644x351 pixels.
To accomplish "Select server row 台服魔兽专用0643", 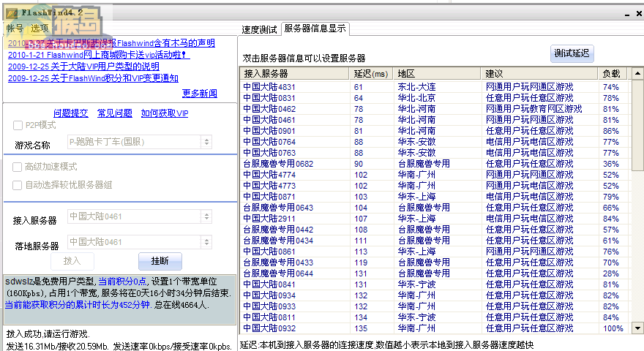I will click(435, 208).
